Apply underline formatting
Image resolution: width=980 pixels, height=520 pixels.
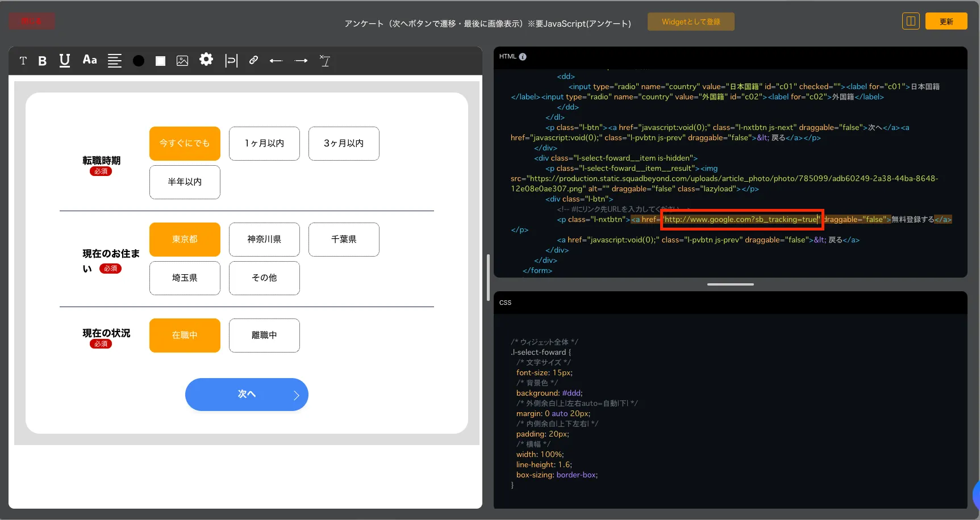[x=65, y=61]
